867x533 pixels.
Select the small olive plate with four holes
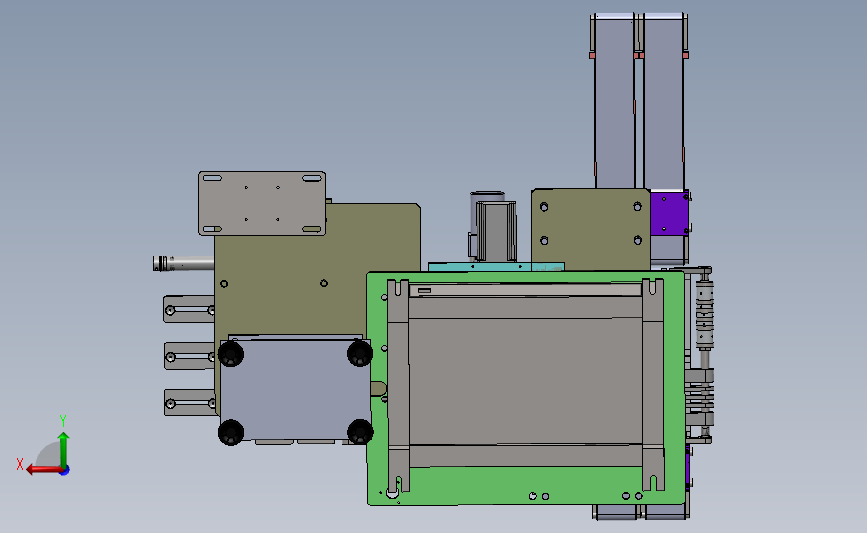pos(591,229)
